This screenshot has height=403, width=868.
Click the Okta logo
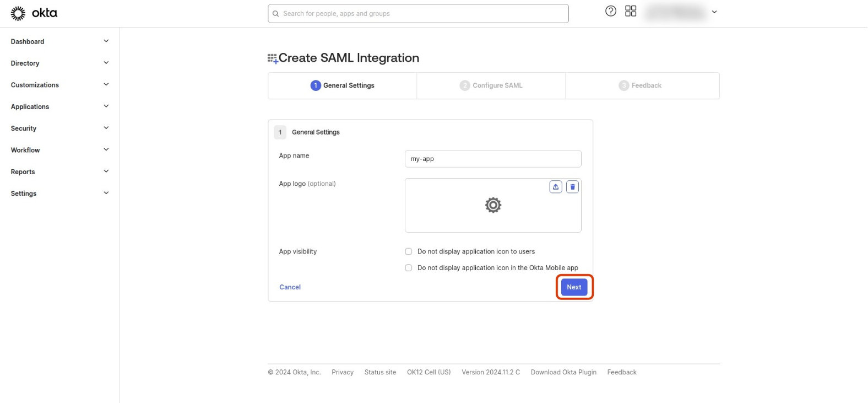click(34, 13)
